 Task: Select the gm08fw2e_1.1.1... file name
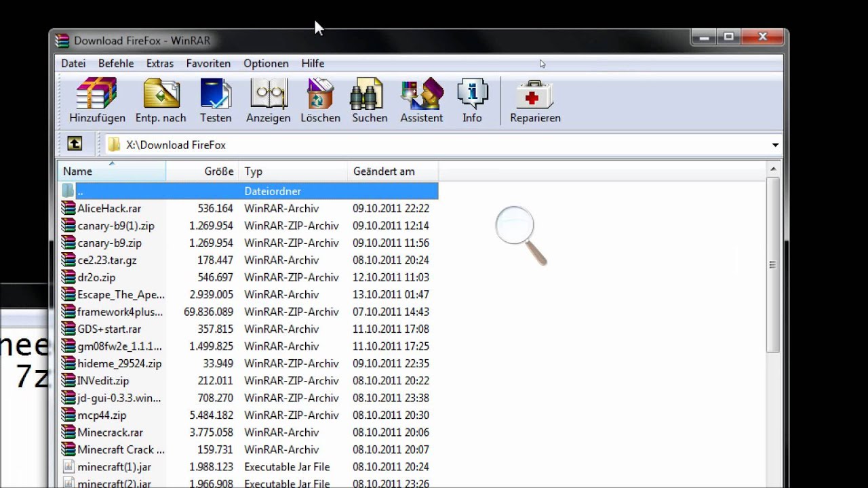pos(119,346)
